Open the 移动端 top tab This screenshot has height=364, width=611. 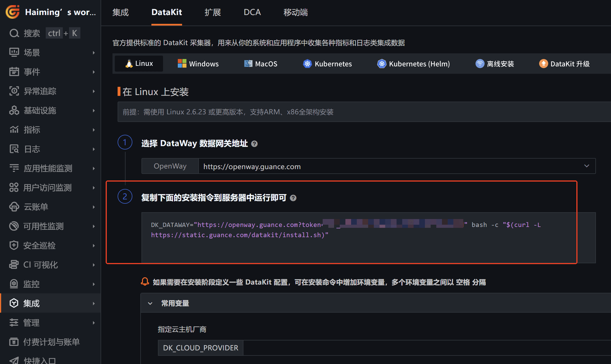point(295,12)
